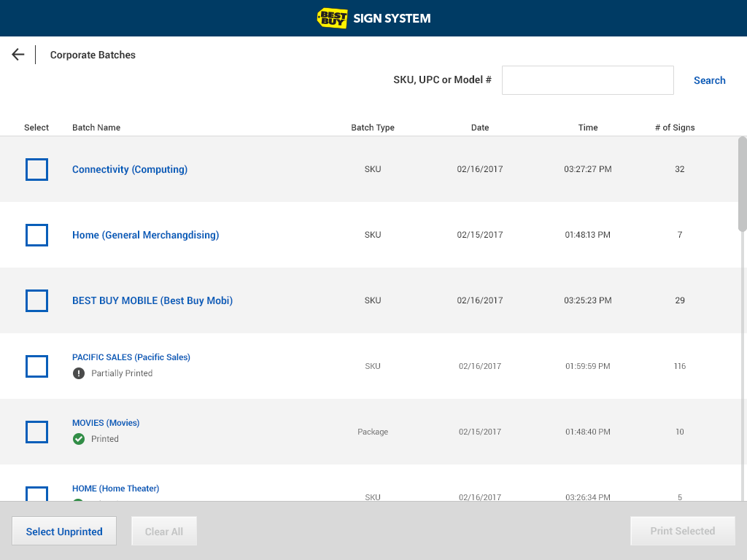The width and height of the screenshot is (747, 560).
Task: Click the sign count 116
Action: tap(680, 366)
